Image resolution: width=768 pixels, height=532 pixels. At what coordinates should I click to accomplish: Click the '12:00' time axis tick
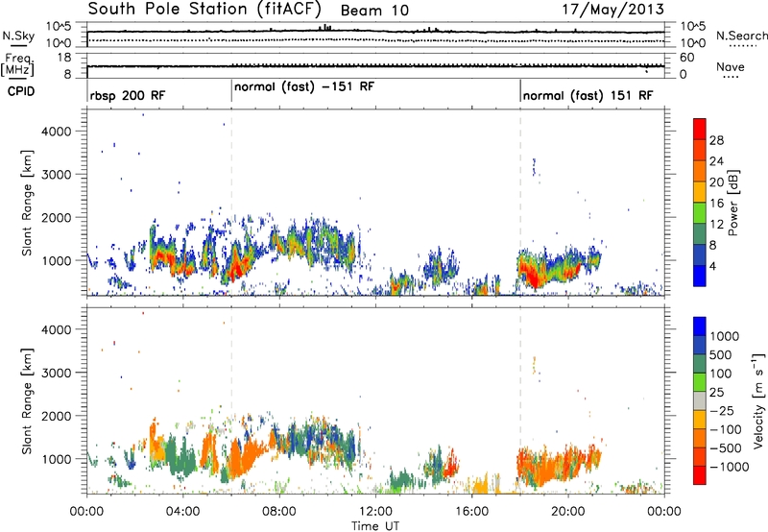tap(375, 512)
